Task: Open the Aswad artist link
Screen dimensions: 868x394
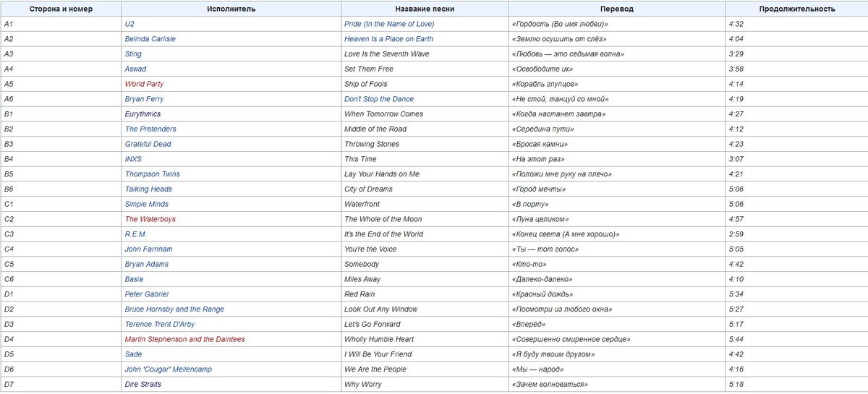Action: coord(135,69)
